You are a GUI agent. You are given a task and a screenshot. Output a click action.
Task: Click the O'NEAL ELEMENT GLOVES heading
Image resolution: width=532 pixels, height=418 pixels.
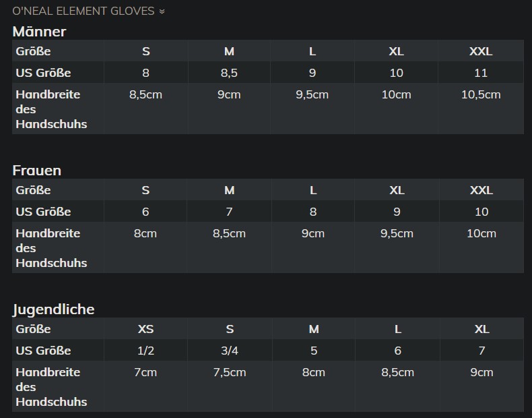pyautogui.click(x=84, y=11)
